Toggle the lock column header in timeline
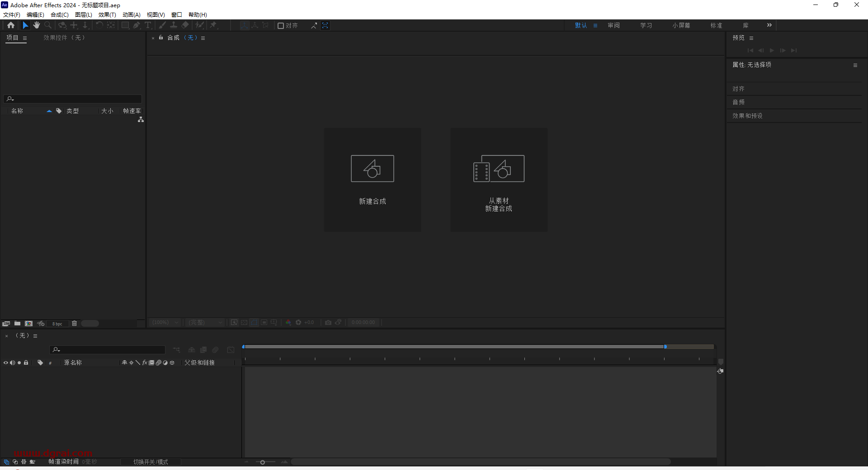 (x=26, y=362)
